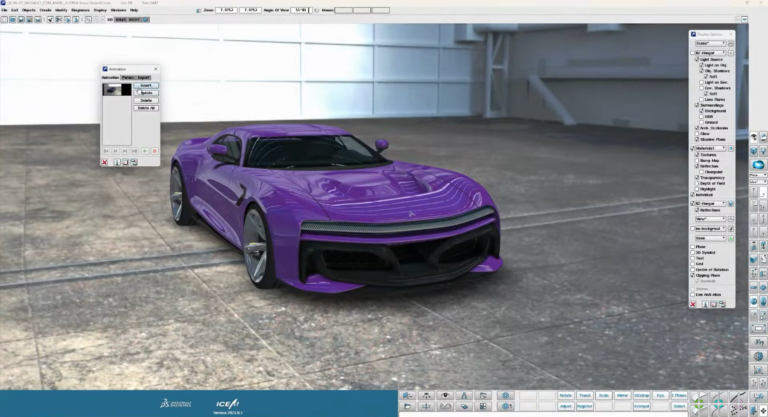
Task: Toggle the Lens Flares checkbox
Action: tap(701, 99)
